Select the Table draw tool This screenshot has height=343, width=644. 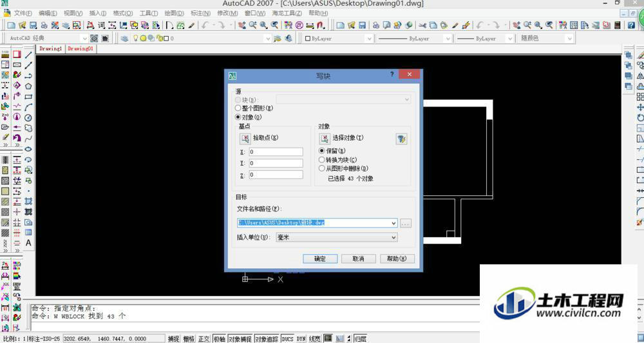click(x=28, y=233)
